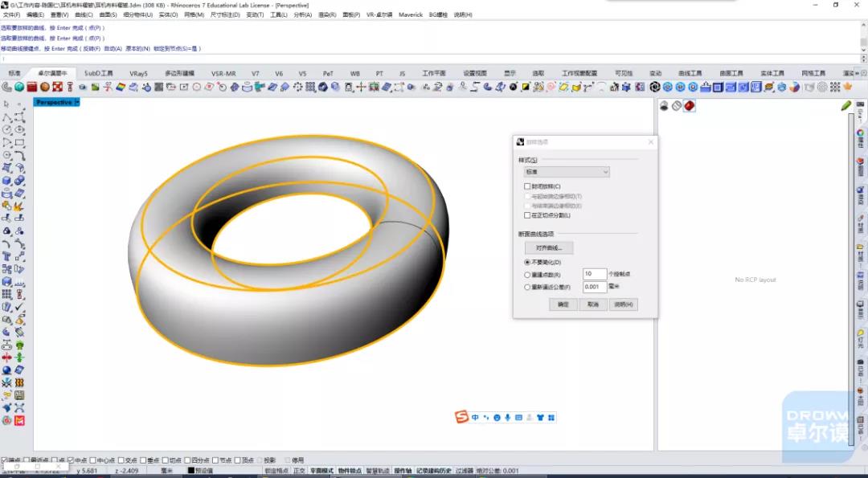Toggle 记录建构历史 record history in status bar

pos(434,471)
